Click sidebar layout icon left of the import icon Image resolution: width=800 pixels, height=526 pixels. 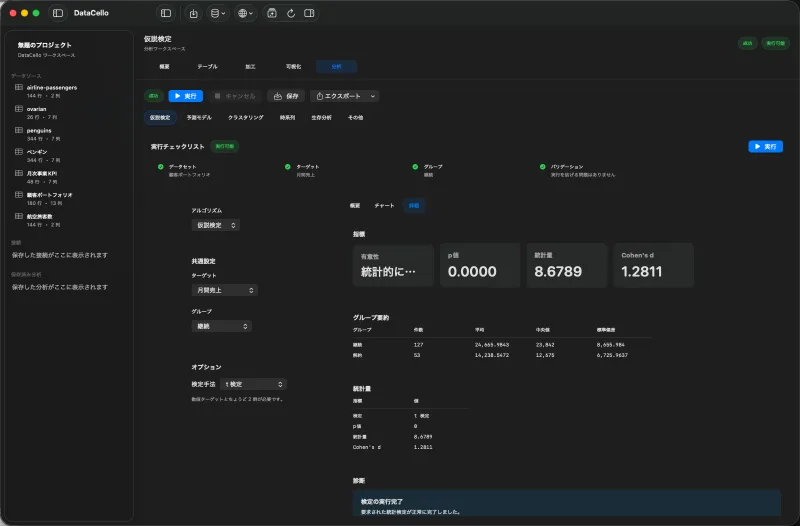click(x=166, y=13)
